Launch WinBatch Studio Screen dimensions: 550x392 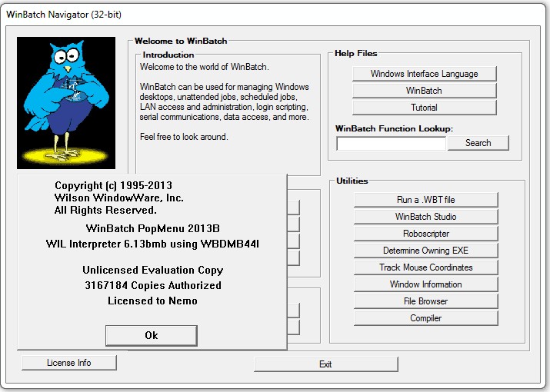click(x=426, y=216)
